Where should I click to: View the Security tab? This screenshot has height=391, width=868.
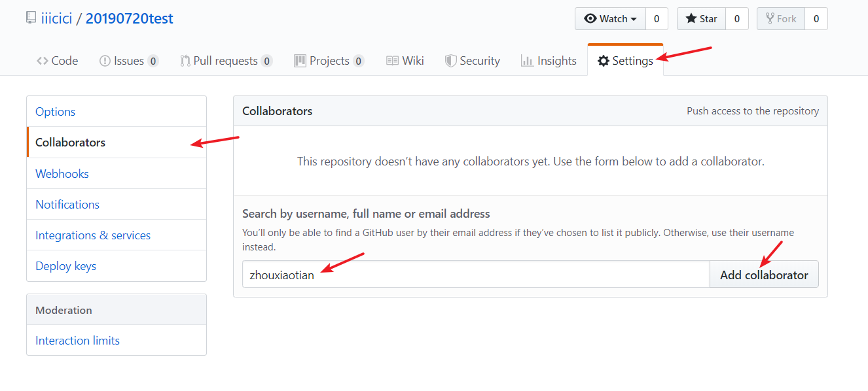pos(473,61)
